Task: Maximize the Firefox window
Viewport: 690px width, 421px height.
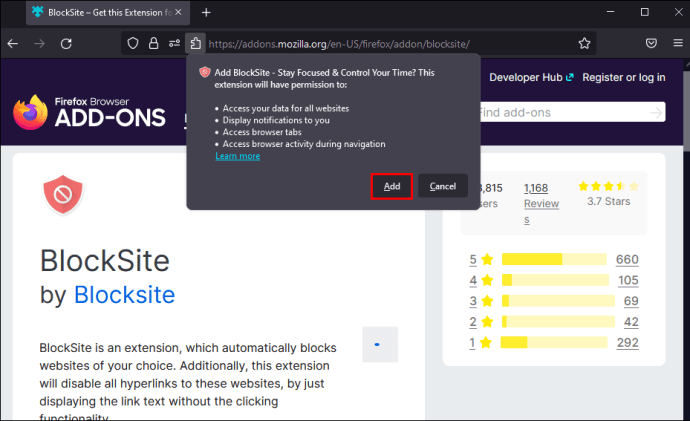Action: (x=645, y=12)
